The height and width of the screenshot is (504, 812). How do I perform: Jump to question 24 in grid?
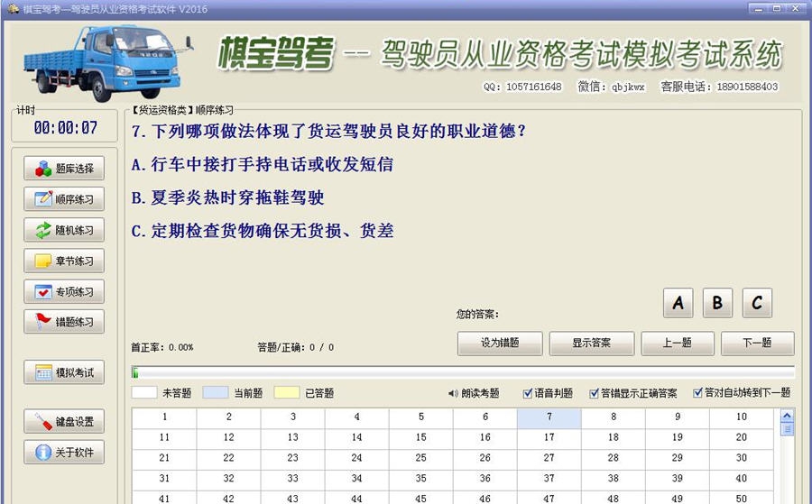point(356,458)
